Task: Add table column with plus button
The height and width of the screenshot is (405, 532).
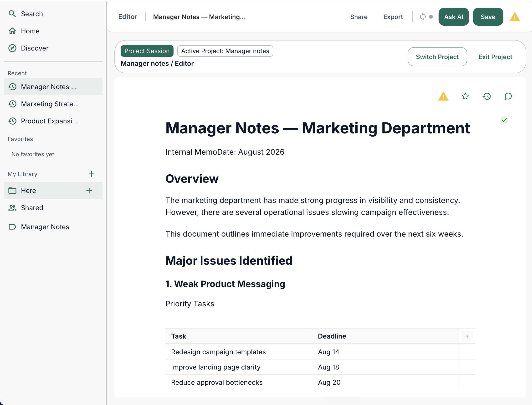Action: point(467,337)
